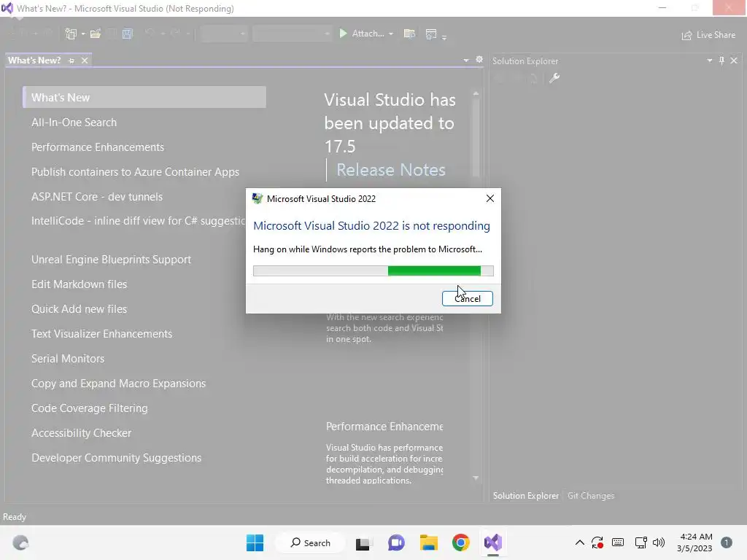Click the green Attach start arrow
Image resolution: width=747 pixels, height=560 pixels.
343,34
